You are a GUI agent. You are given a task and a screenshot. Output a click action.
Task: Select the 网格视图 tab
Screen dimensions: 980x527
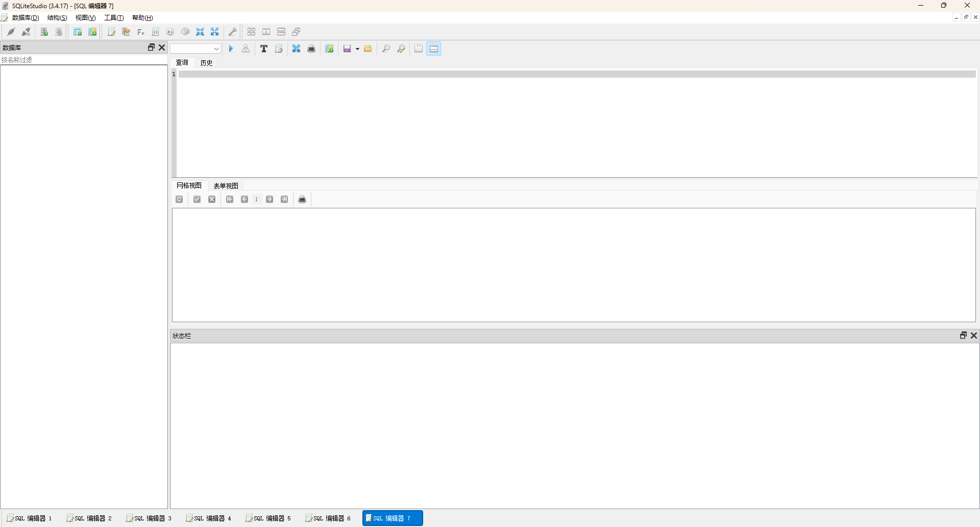[x=189, y=185]
